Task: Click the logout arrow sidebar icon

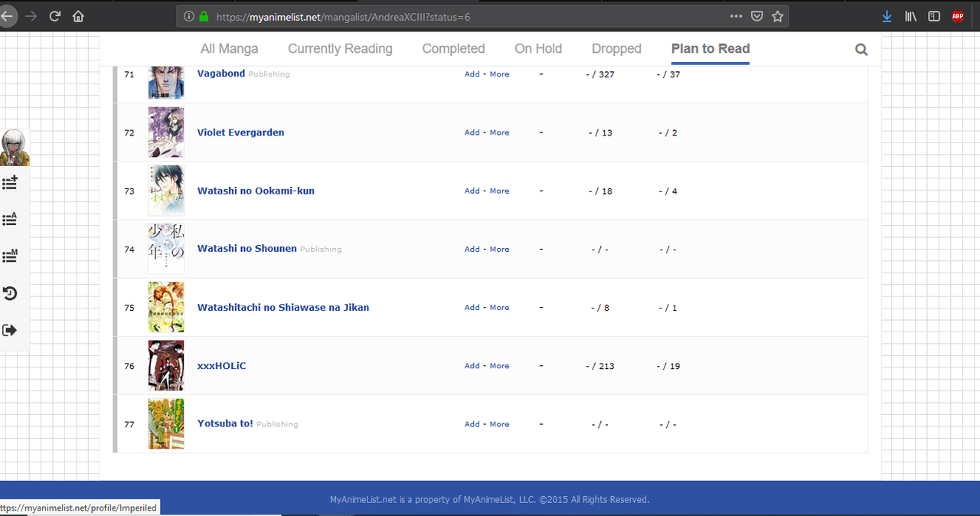Action: coord(10,330)
